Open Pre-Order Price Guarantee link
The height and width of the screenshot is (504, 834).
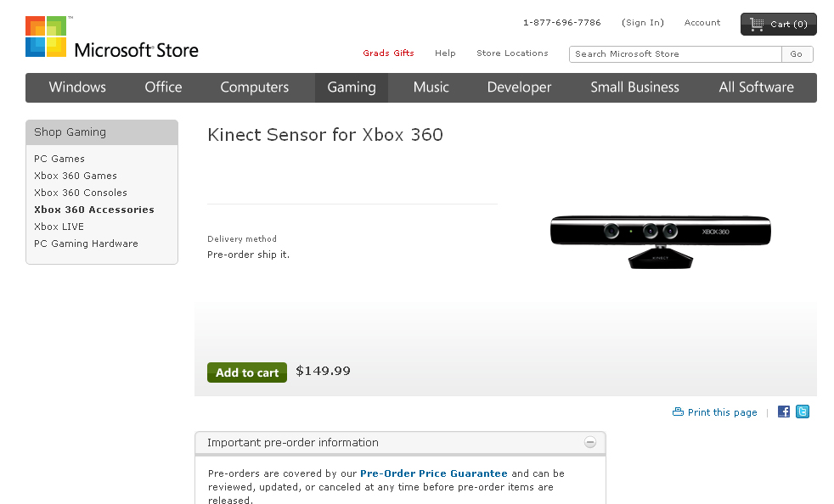click(x=433, y=473)
